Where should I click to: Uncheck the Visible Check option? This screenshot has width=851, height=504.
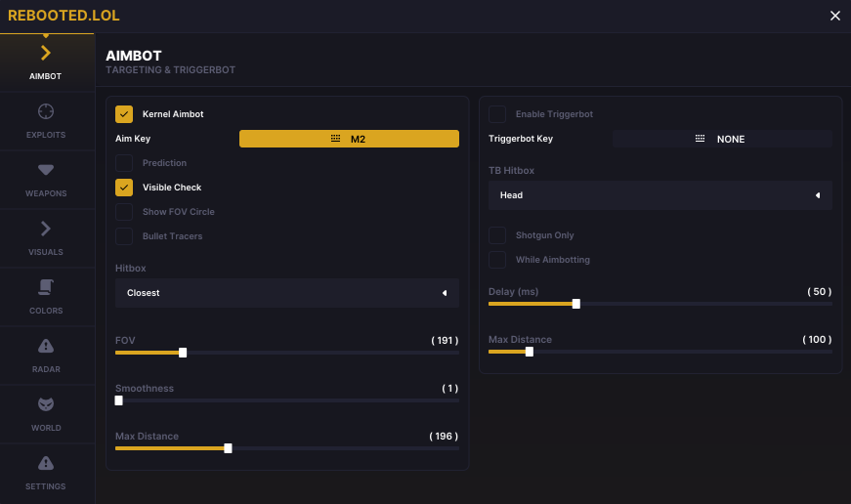coord(124,188)
